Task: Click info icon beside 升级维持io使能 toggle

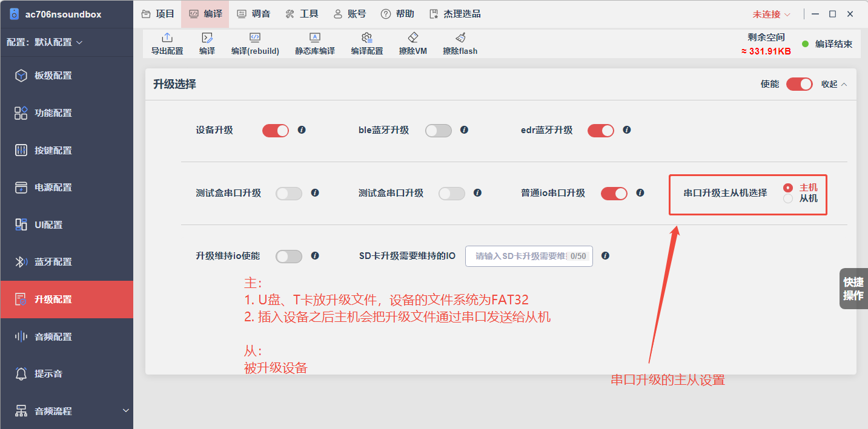Action: (315, 256)
